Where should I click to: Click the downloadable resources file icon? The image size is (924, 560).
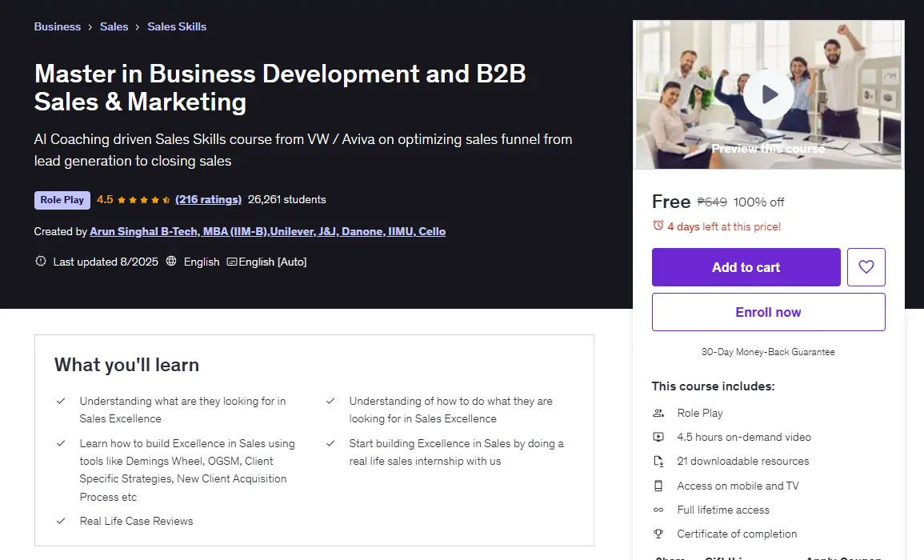[x=658, y=462]
